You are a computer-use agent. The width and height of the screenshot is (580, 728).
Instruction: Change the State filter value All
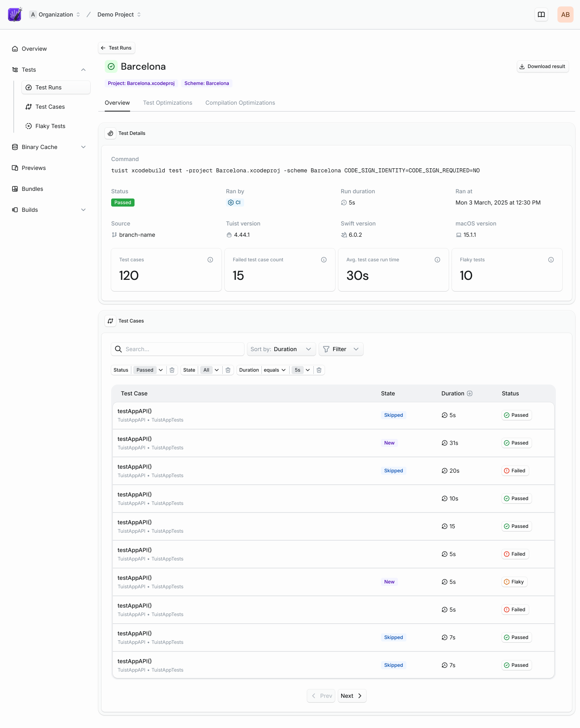[210, 370]
